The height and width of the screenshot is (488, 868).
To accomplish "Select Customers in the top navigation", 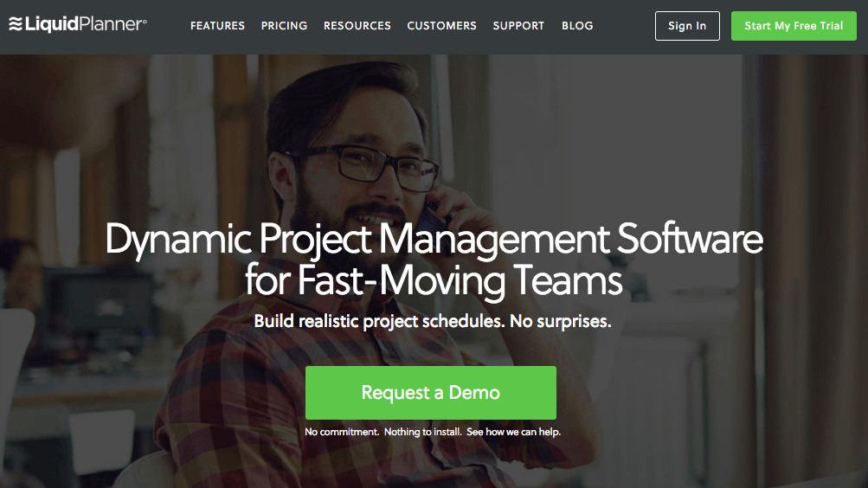I will [441, 26].
